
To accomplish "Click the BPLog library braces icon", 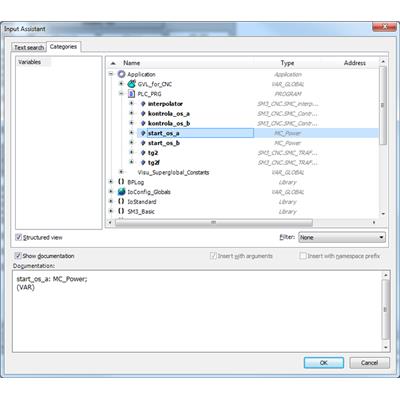I will (121, 182).
